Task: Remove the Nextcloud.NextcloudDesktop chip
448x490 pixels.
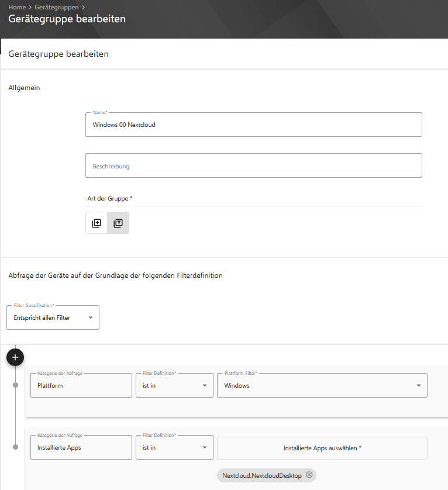Action: coord(309,475)
